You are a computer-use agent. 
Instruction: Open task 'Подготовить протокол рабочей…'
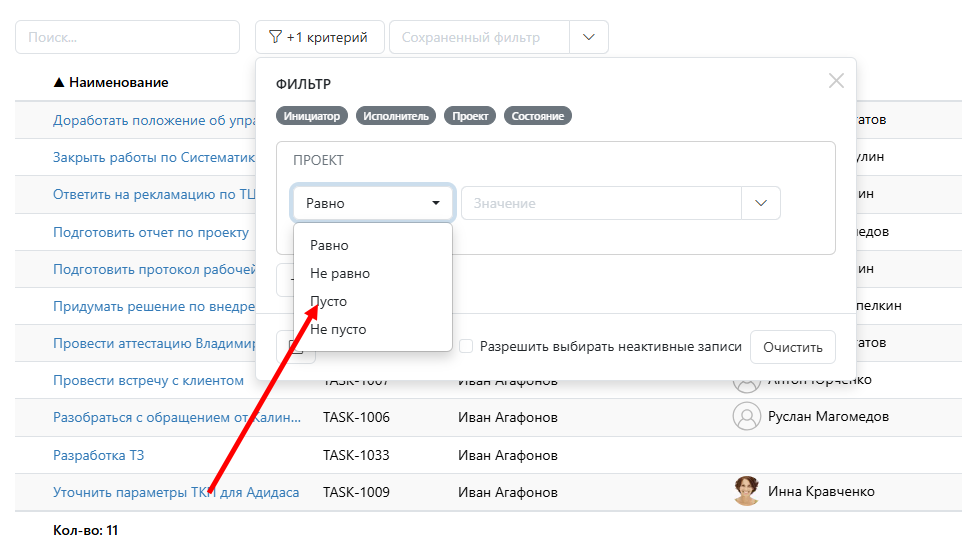pyautogui.click(x=154, y=269)
